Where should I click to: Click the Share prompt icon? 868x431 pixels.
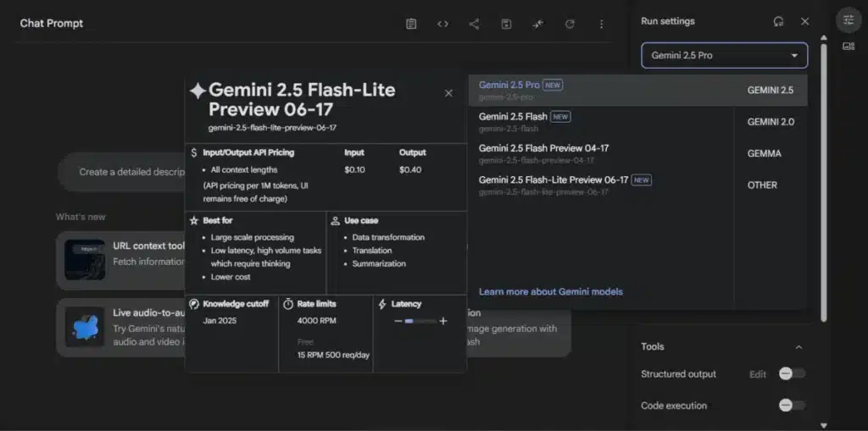click(475, 24)
